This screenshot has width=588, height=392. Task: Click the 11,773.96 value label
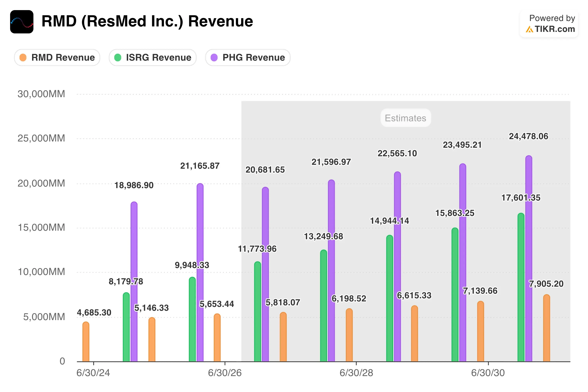pos(257,249)
